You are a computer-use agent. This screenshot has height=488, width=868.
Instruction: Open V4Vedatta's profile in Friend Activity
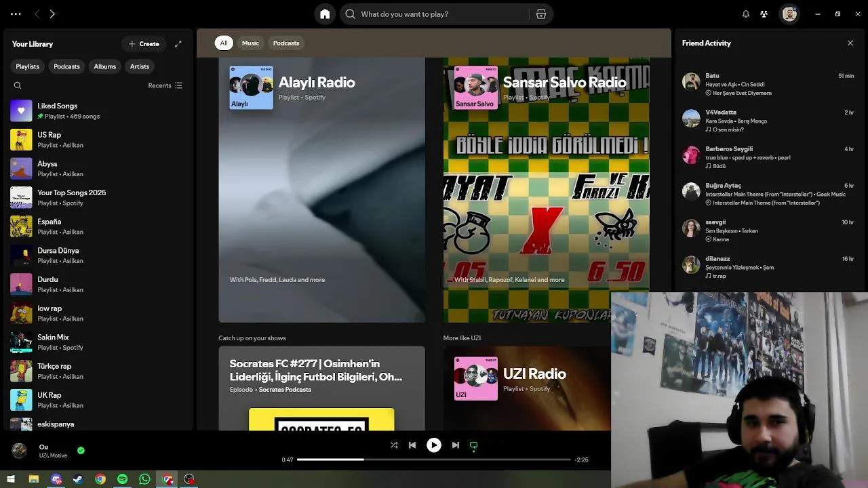click(x=721, y=112)
